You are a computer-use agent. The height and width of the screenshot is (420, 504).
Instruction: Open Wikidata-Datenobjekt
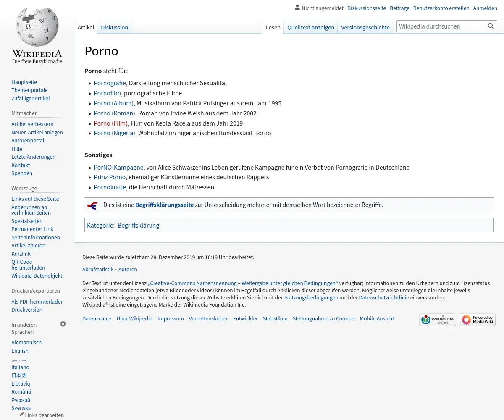click(x=37, y=276)
